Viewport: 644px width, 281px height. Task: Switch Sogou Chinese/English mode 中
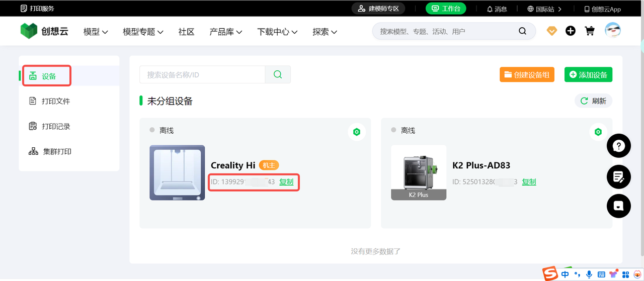pyautogui.click(x=565, y=274)
